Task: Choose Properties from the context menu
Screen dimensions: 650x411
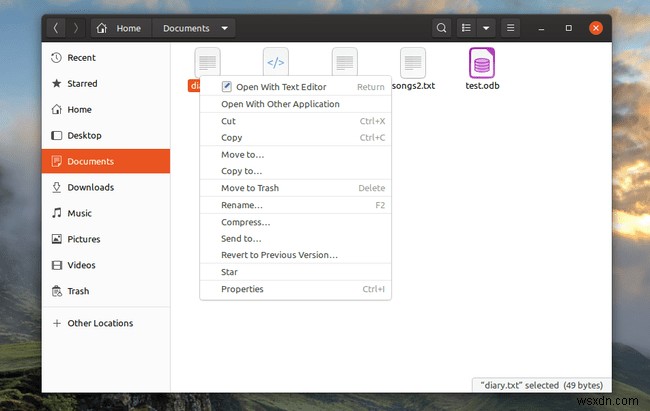Action: pos(242,289)
